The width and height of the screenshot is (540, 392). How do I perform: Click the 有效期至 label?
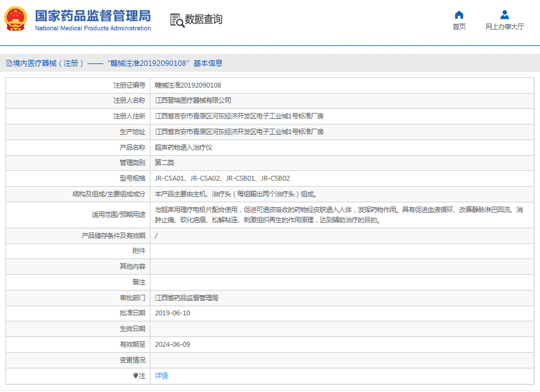click(132, 344)
